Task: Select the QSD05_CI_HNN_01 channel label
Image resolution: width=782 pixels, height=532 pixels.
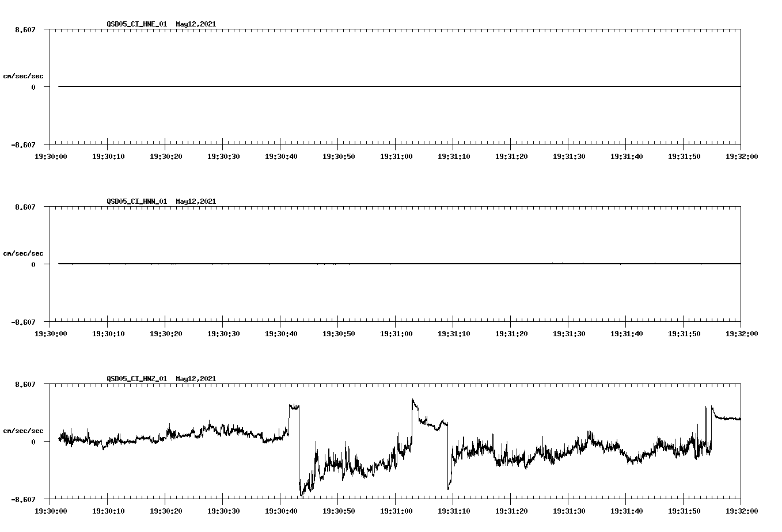Action: (x=136, y=202)
